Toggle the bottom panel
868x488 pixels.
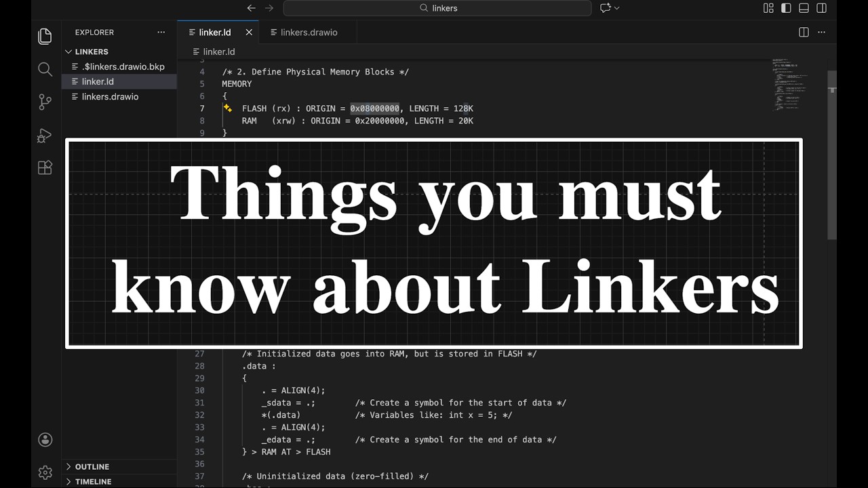click(804, 8)
